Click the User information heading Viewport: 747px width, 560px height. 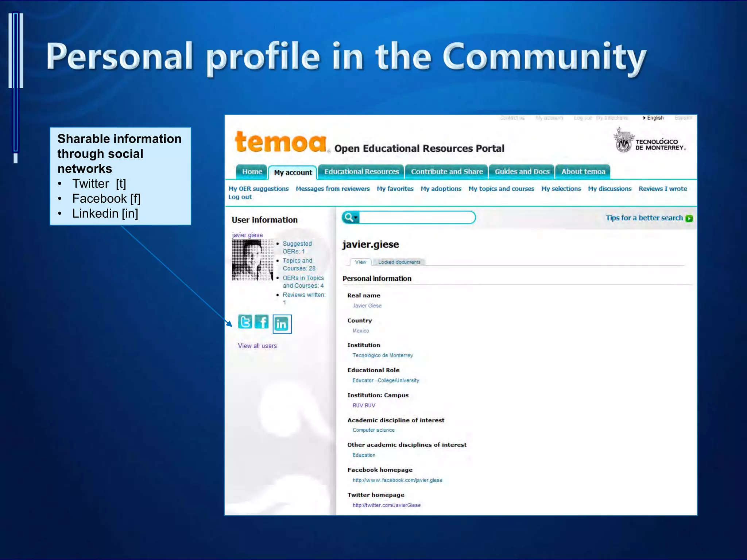(264, 220)
